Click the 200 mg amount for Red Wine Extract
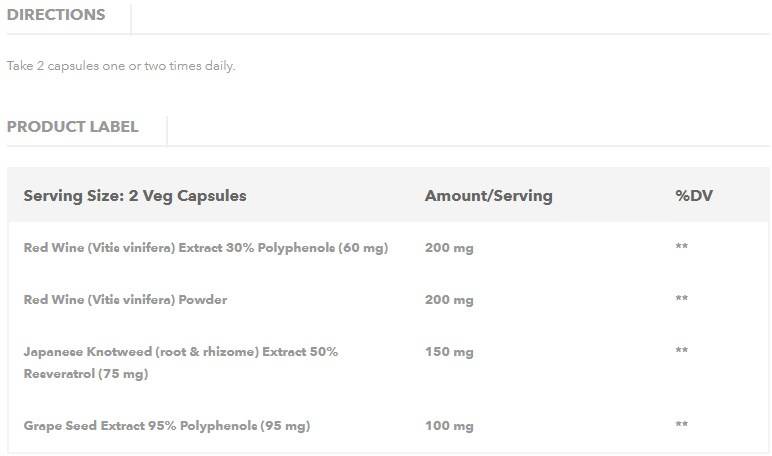This screenshot has width=772, height=456. coord(449,247)
